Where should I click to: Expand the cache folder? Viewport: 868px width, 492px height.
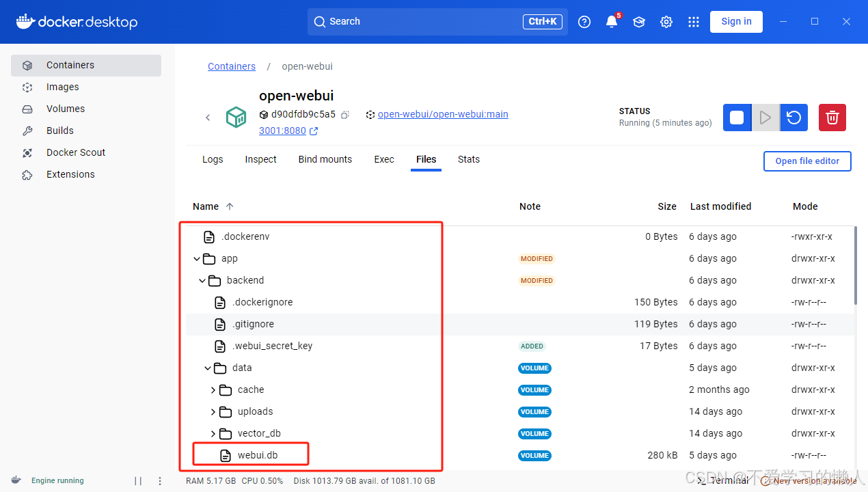coord(213,389)
